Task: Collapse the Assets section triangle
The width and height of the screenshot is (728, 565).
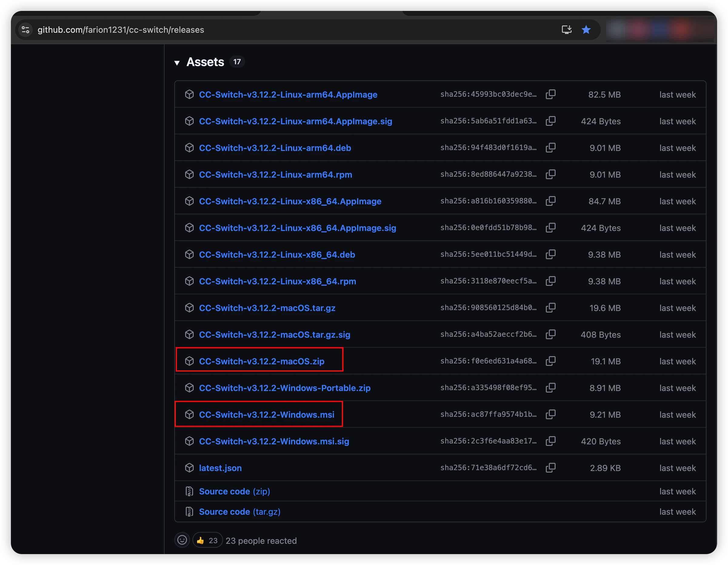Action: [x=177, y=63]
